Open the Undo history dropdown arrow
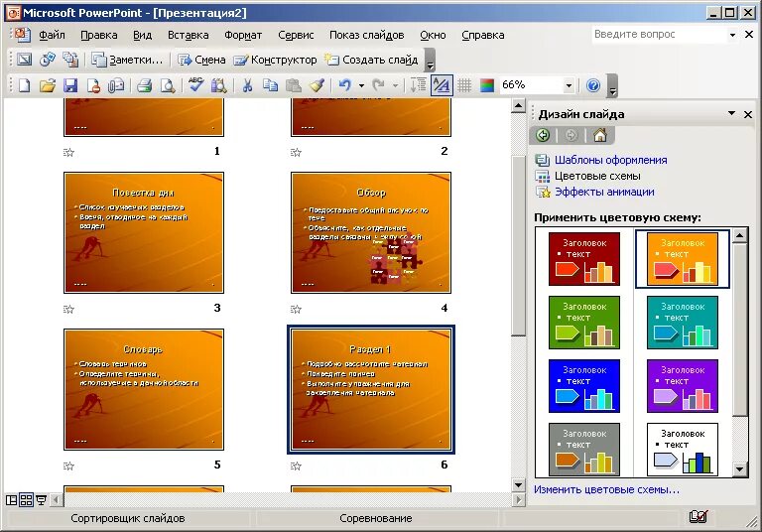Screen dimensions: 762x532 coord(361,85)
